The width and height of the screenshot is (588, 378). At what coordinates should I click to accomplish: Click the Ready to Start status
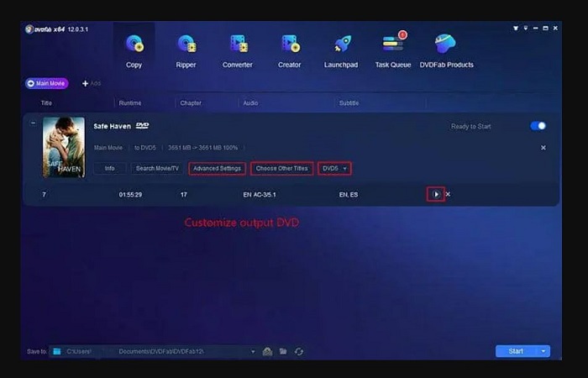[470, 126]
